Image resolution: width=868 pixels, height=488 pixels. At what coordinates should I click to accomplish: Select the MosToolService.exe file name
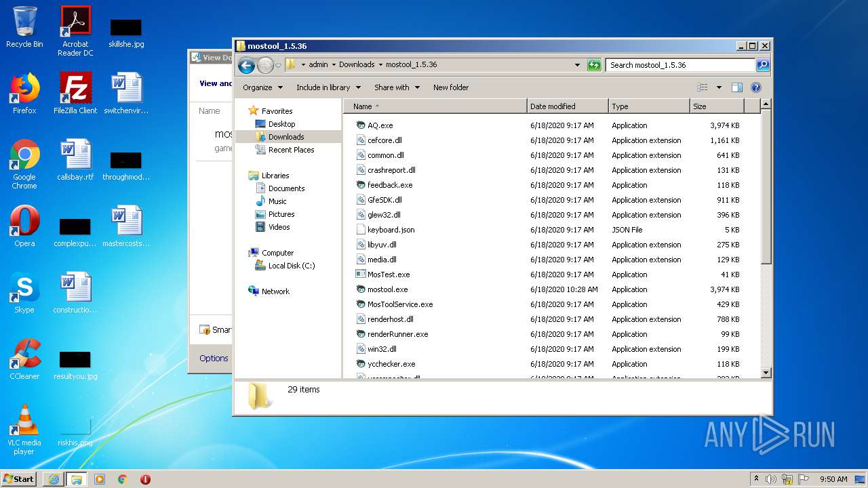tap(400, 304)
